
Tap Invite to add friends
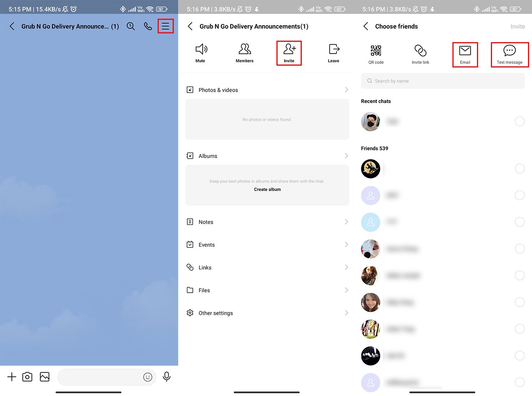pyautogui.click(x=289, y=53)
